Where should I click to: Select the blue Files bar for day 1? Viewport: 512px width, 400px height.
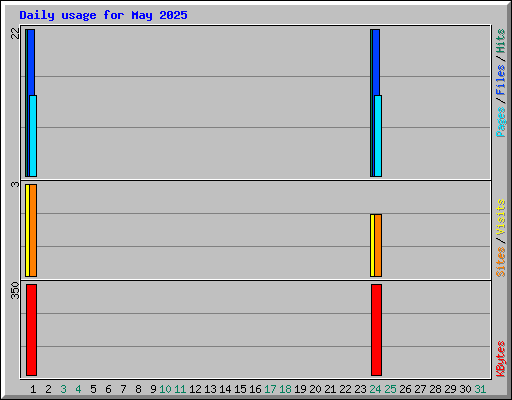tap(31, 62)
